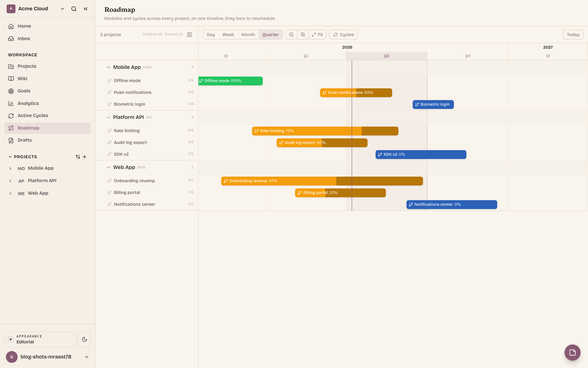Open the floating note button

(572, 352)
